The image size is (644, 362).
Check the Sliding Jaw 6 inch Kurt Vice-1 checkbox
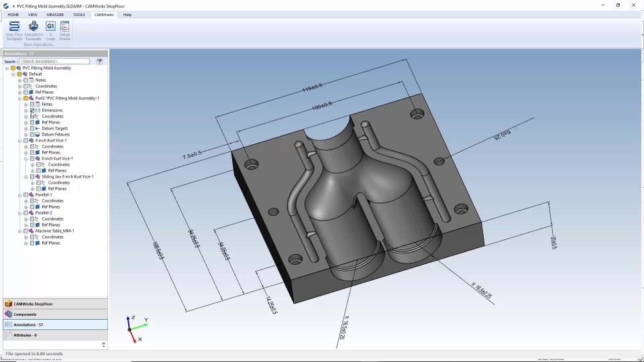pyautogui.click(x=32, y=177)
